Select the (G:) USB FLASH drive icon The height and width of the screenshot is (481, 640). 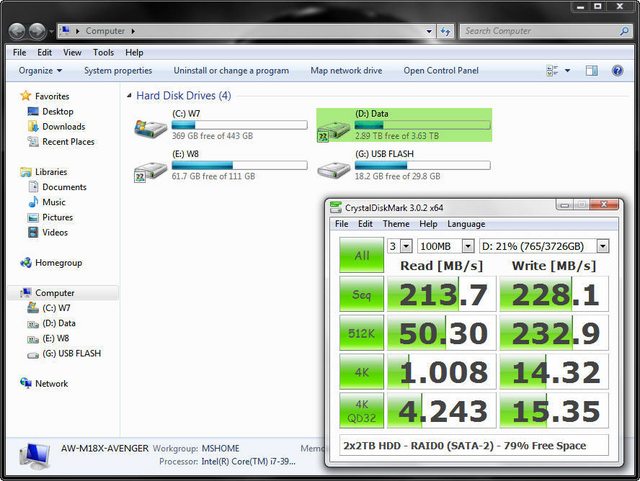pos(333,169)
